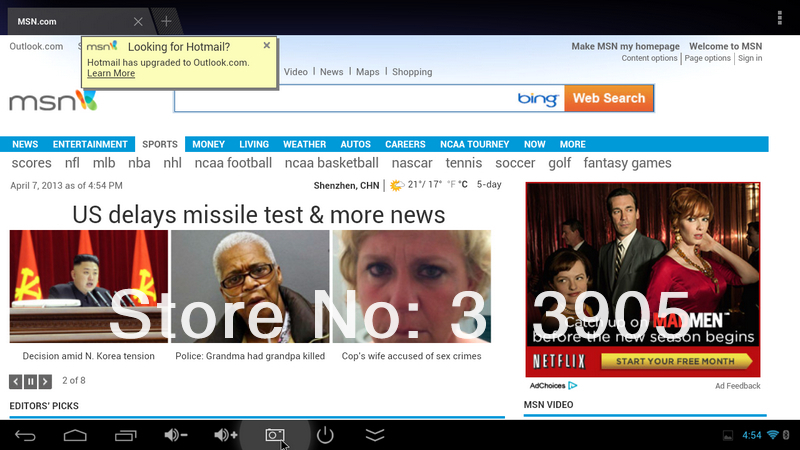Screen dimensions: 800x450
Task: Focus the Bing search input field
Action: tap(344, 98)
